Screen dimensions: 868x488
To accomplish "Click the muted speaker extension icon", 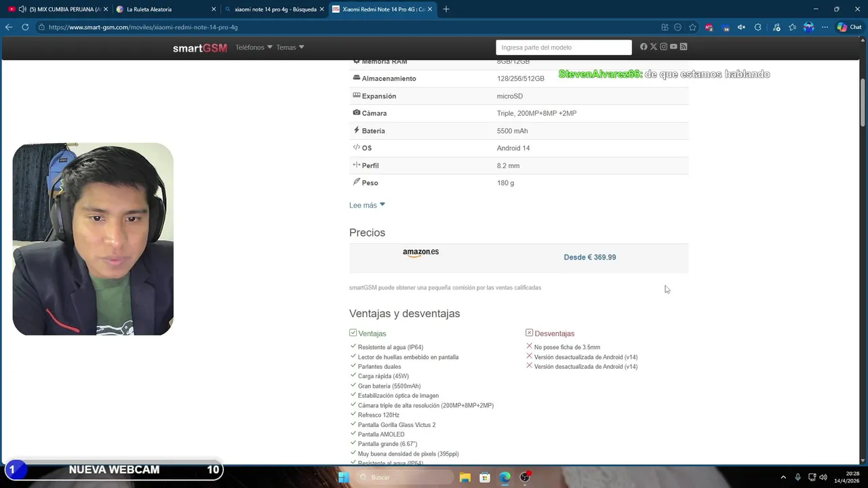I will [741, 27].
